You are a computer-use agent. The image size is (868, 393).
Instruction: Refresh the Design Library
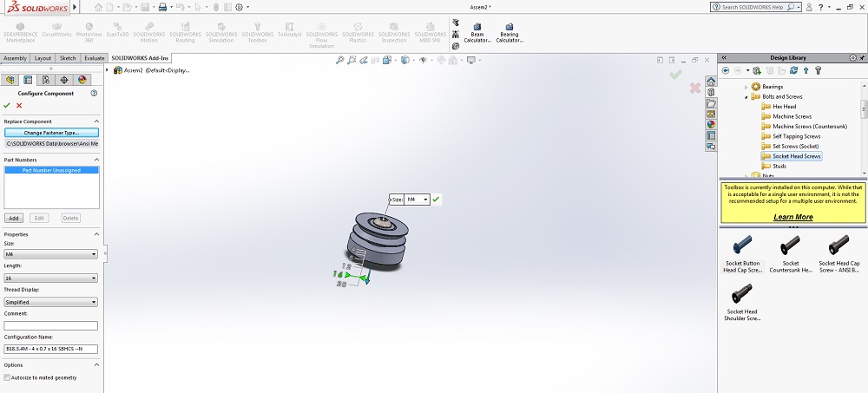pos(794,70)
